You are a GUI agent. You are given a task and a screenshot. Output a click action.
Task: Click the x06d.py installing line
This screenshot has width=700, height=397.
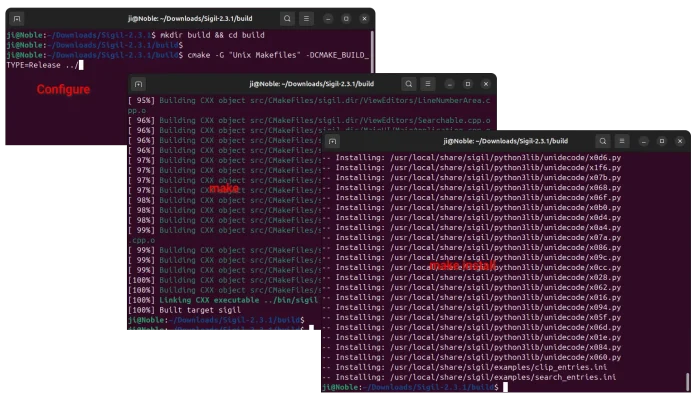(471, 327)
